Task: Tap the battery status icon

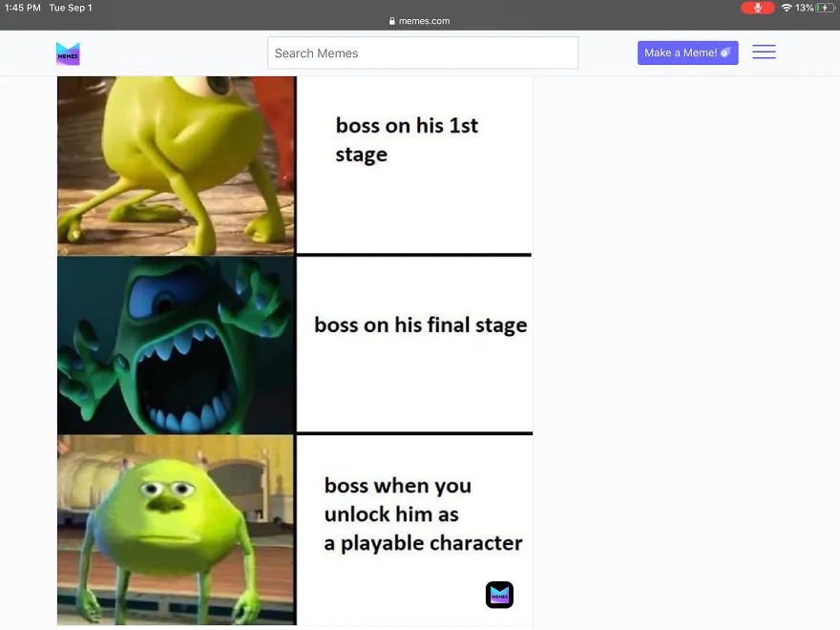Action: 825,8
